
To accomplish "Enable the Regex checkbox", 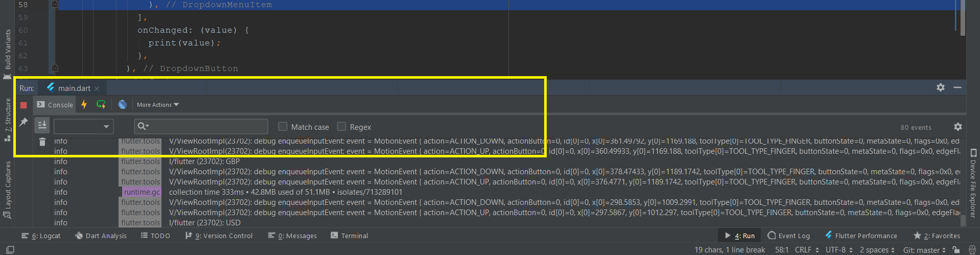I will pos(341,126).
